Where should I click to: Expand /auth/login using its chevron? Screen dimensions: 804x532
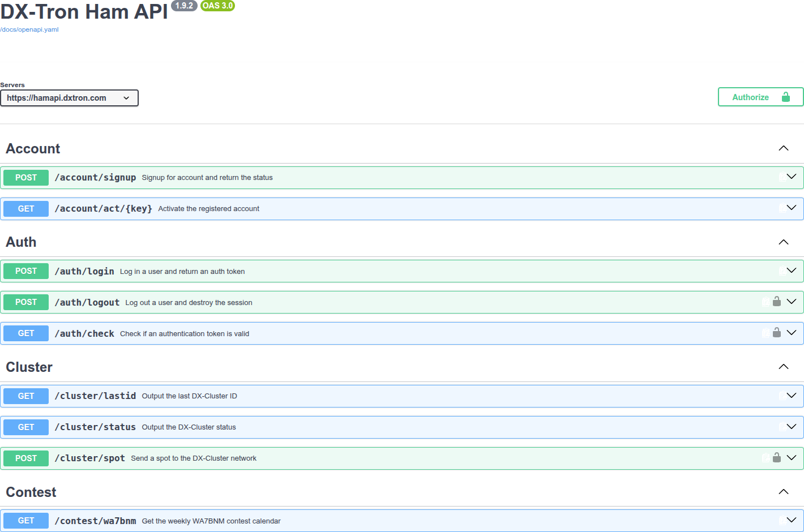[x=792, y=271]
